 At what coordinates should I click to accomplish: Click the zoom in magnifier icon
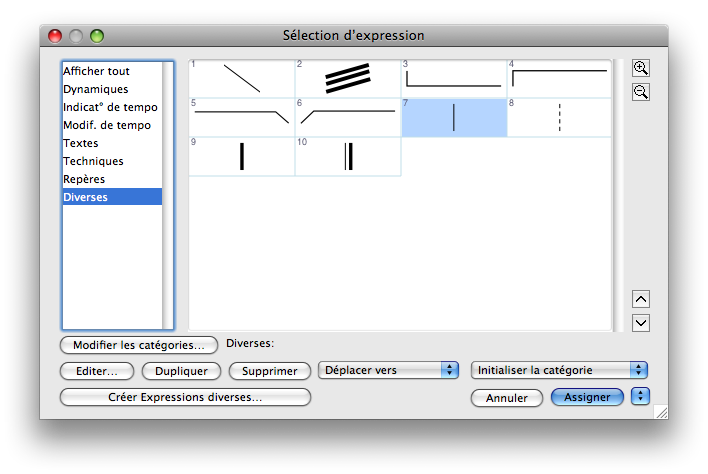pos(641,69)
